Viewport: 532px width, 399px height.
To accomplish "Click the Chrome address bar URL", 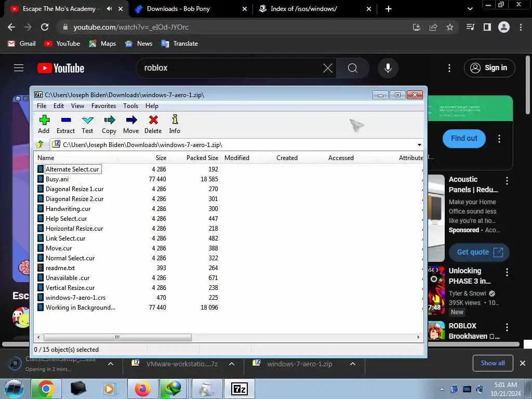I will 130,27.
